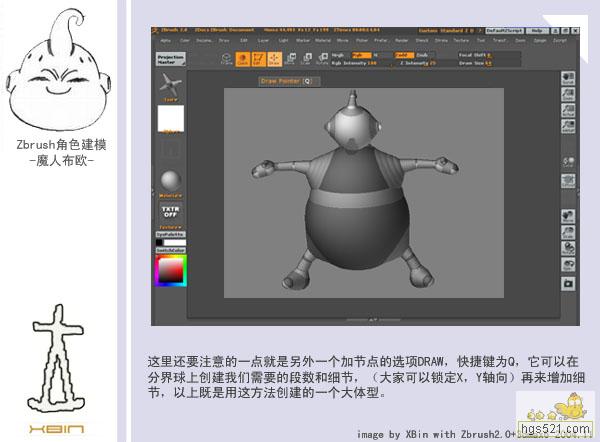Toggle the Quick 3D edit mode icon
Screen dimensions: 600x442
242,59
